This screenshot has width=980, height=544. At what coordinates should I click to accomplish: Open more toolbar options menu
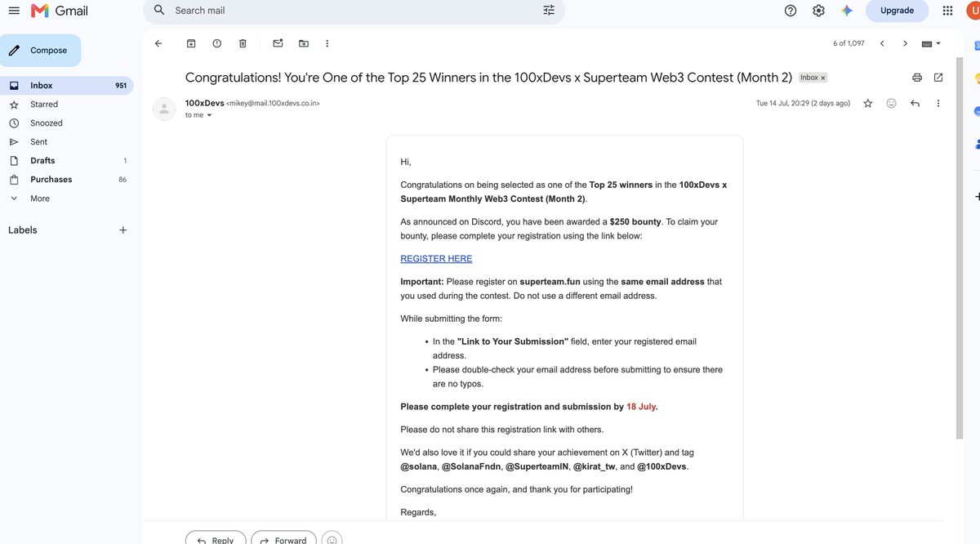tap(327, 43)
